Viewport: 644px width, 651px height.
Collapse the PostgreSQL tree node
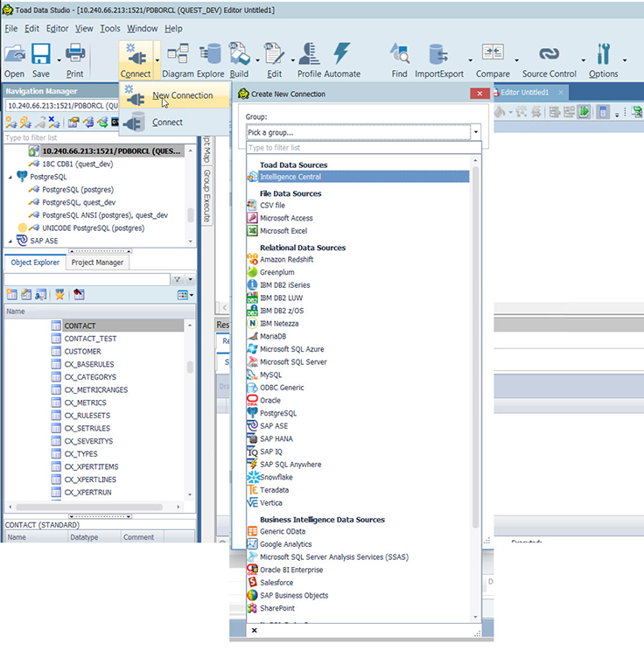(10, 177)
